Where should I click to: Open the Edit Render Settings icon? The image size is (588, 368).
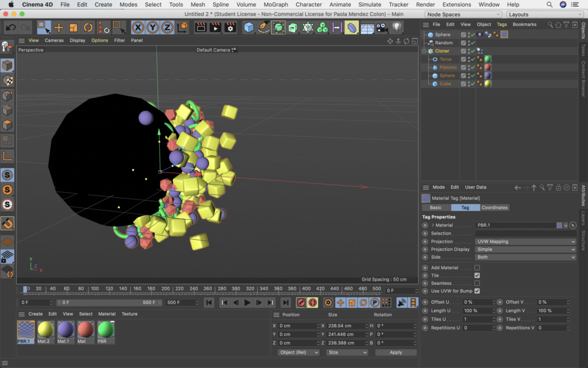tap(230, 27)
